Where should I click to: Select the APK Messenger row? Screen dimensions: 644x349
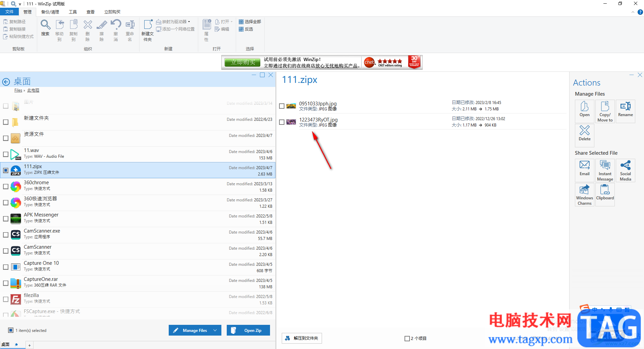138,219
